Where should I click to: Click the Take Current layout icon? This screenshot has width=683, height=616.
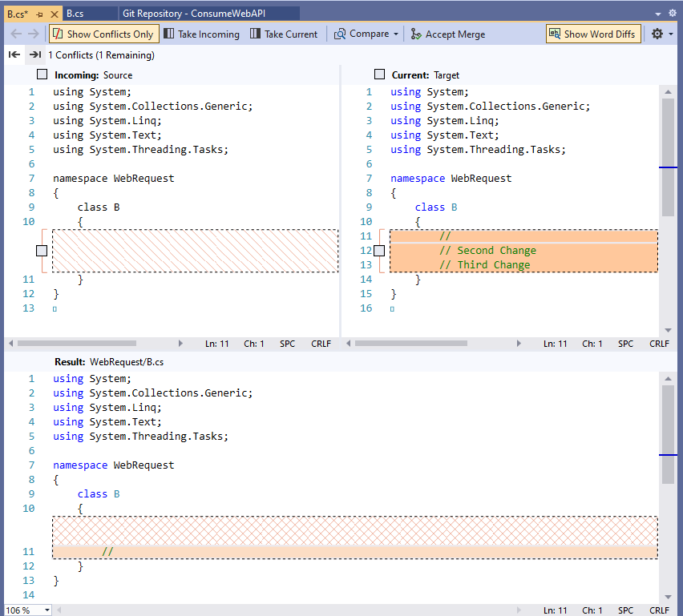point(255,34)
